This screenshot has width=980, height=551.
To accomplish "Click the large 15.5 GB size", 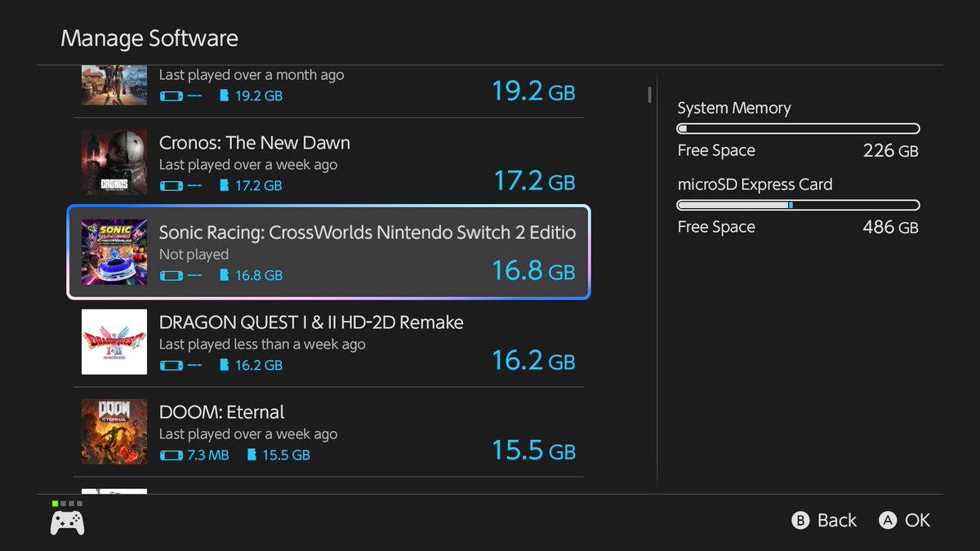I will [534, 450].
